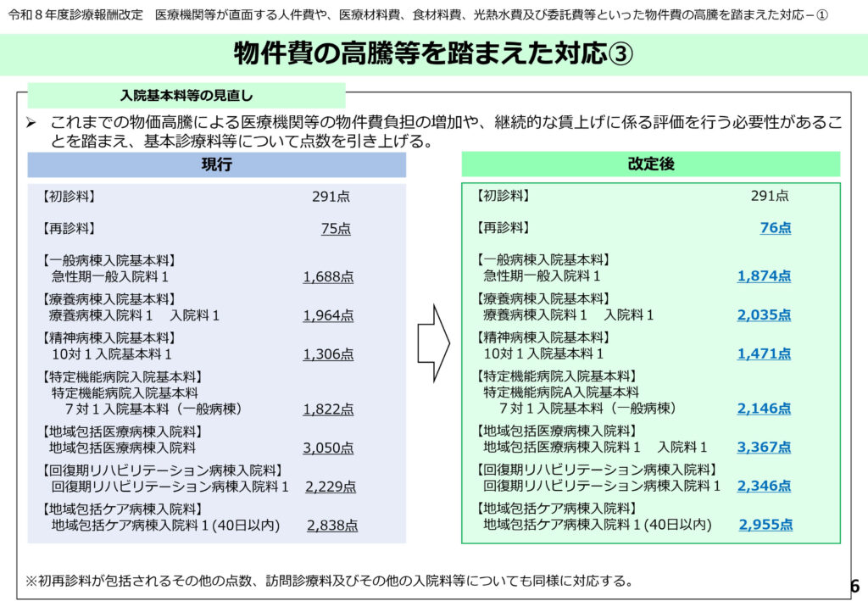This screenshot has width=868, height=601.
Task: Select the 2,146点 revised 特定機能病院 value
Action: (764, 409)
